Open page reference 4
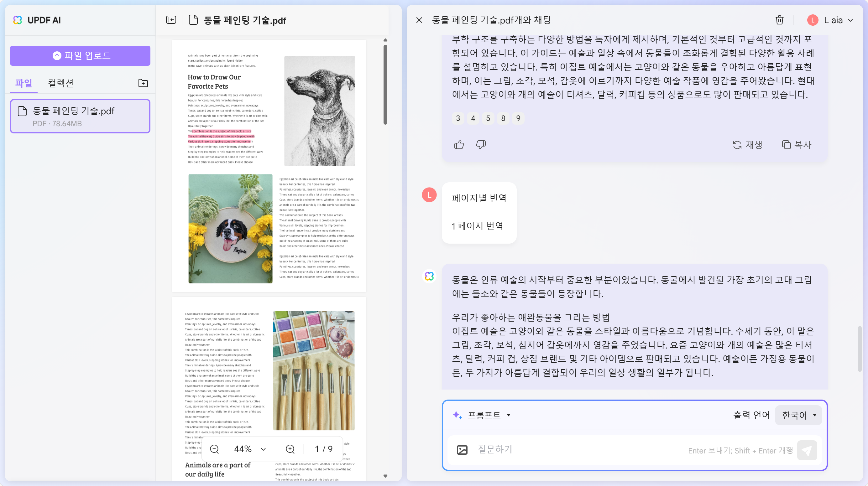Viewport: 868px width, 486px height. [473, 118]
